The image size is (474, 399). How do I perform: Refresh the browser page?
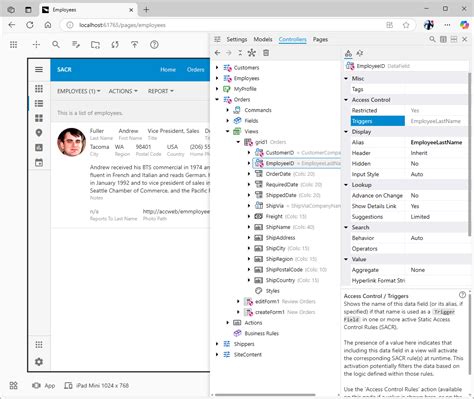30,25
